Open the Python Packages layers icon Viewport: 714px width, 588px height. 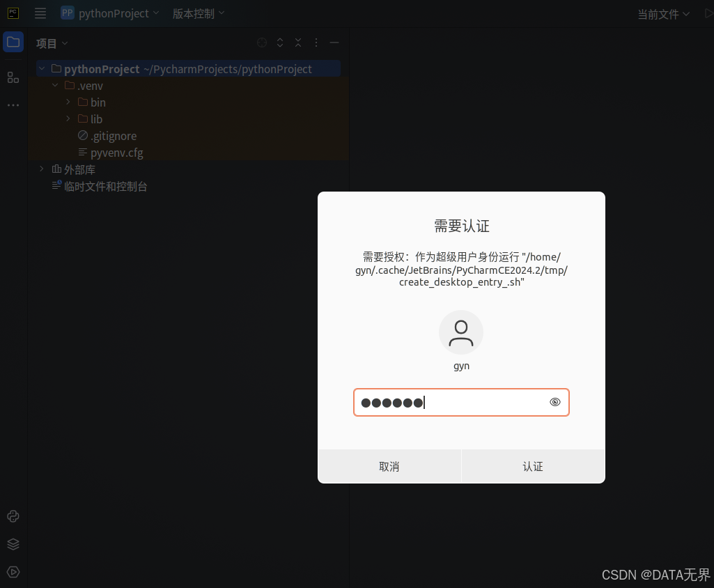(13, 544)
